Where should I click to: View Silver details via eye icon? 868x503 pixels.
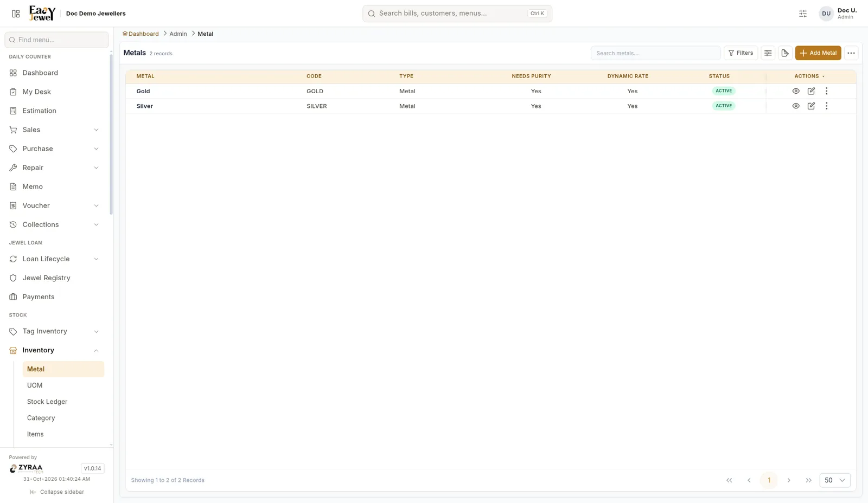coord(796,106)
